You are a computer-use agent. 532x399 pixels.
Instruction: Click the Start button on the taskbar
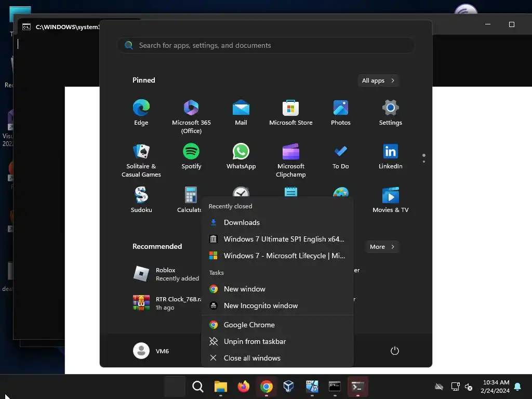tap(175, 387)
